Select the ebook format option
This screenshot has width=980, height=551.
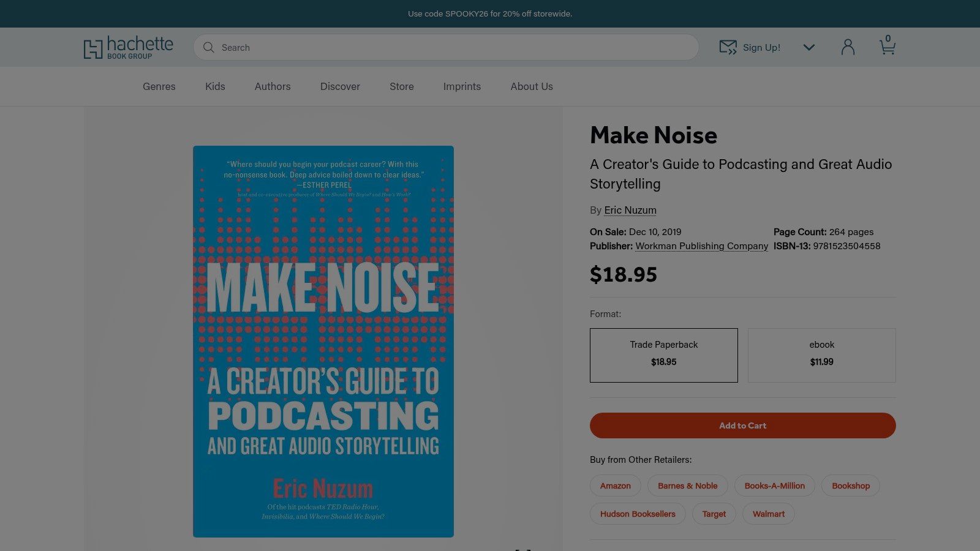pos(822,355)
